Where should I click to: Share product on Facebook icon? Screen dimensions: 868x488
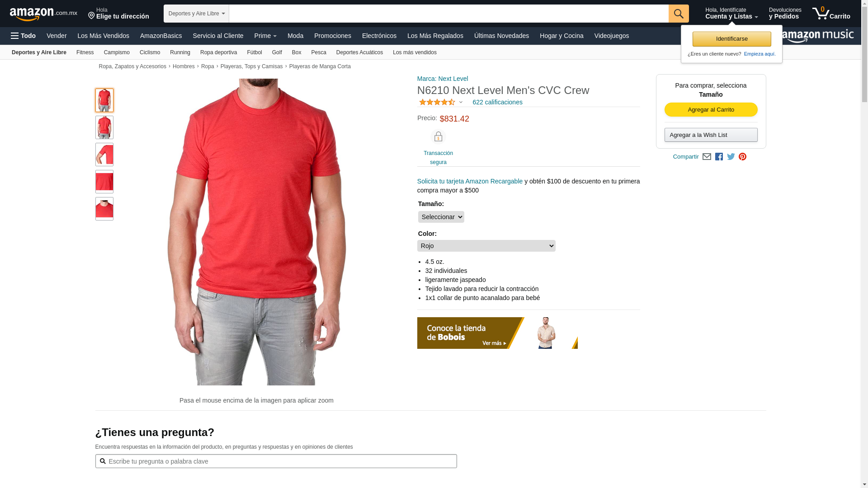pos(719,157)
